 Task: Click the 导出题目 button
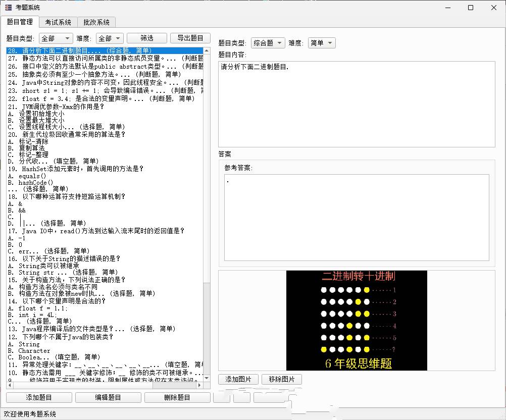pyautogui.click(x=190, y=38)
